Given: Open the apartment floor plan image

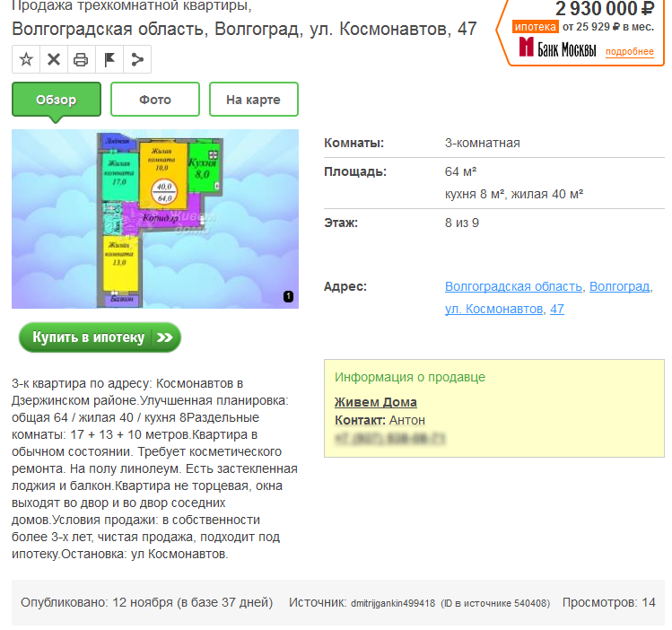Looking at the screenshot, I should point(155,219).
